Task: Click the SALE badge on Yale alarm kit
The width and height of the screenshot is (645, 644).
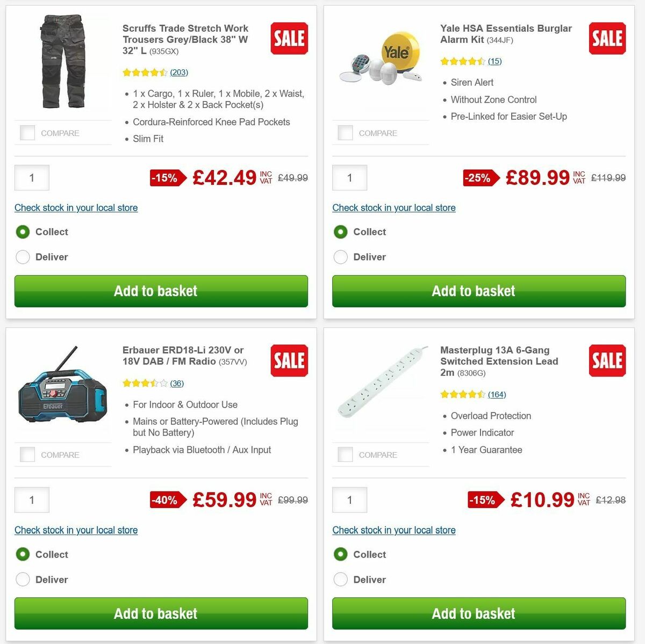Action: pos(607,38)
